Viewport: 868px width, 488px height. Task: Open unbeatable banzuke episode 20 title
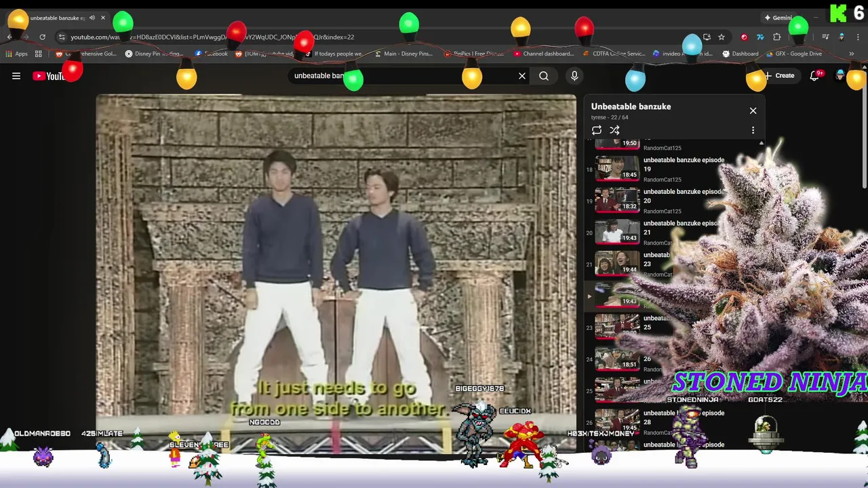684,196
